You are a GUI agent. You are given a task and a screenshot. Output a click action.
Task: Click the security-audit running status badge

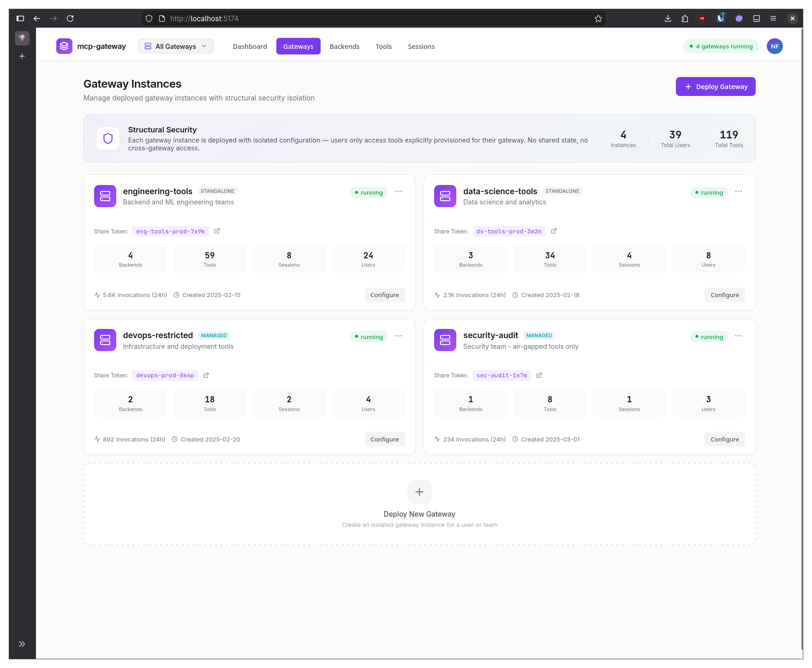click(709, 337)
